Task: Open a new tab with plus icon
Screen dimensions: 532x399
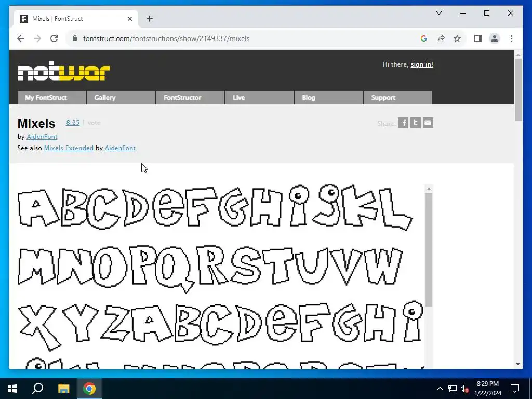Action: (150, 19)
